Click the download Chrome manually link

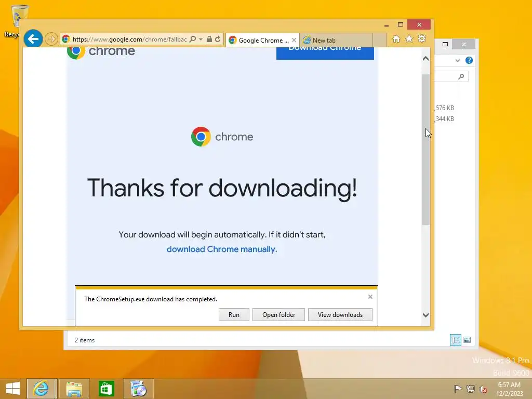[x=222, y=249]
